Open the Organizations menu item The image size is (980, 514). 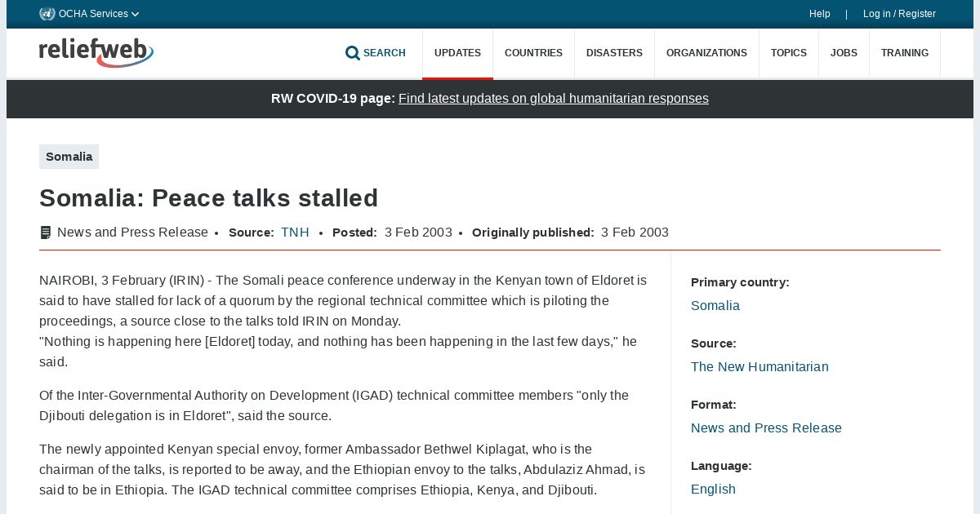click(x=706, y=53)
